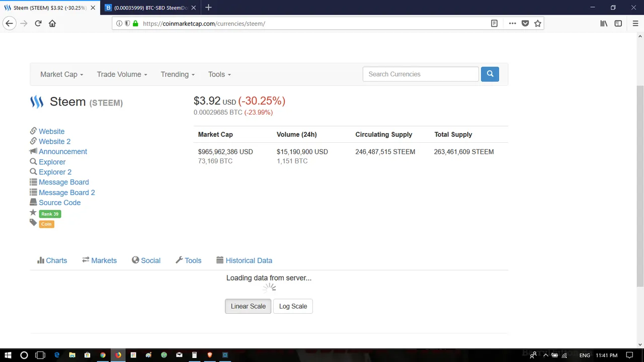This screenshot has width=644, height=362.
Task: Open the Markets tab
Action: [x=100, y=260]
